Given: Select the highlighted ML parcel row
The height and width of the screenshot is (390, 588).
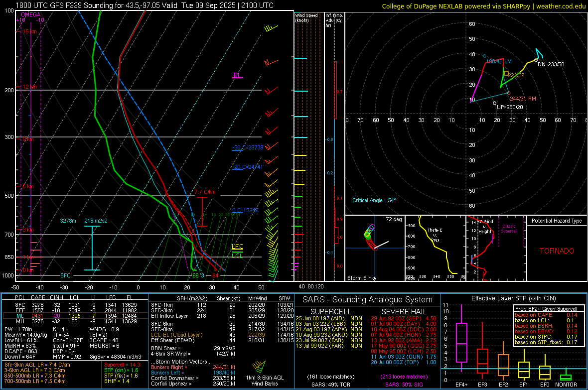Looking at the screenshot, I should pyautogui.click(x=75, y=316).
